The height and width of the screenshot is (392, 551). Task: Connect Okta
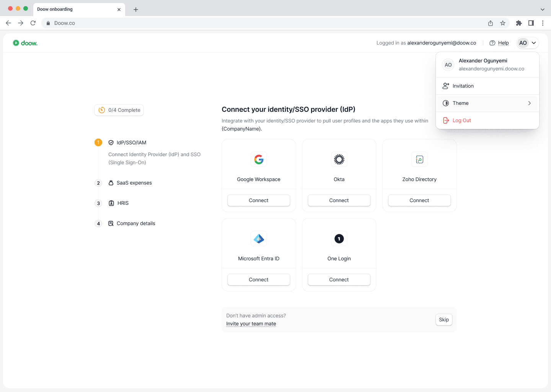339,200
